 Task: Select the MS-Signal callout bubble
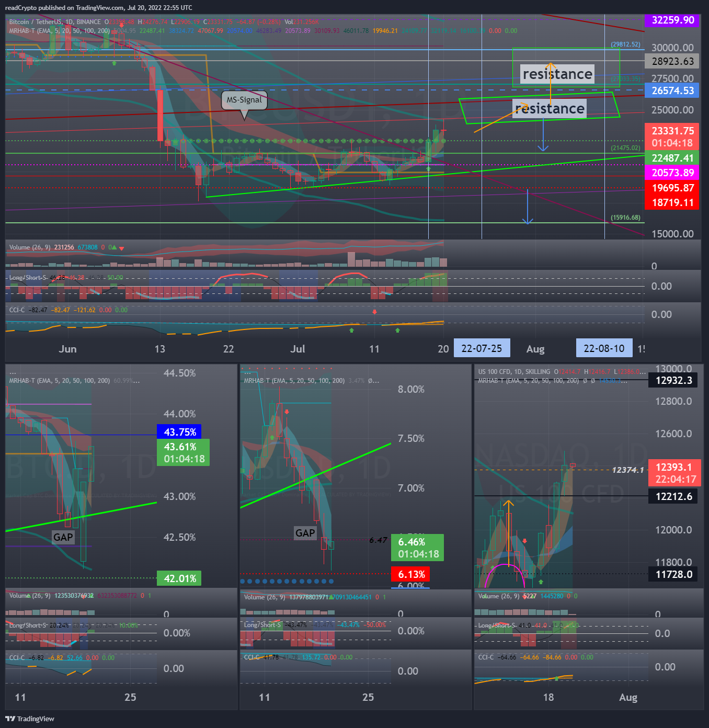tap(244, 100)
